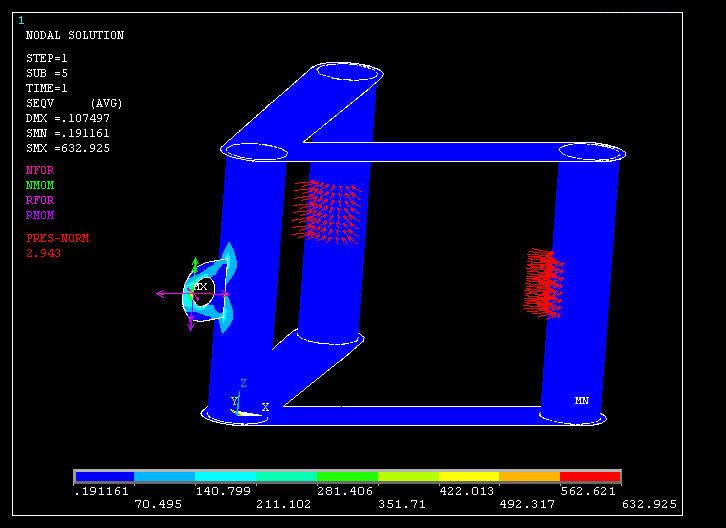Select the STEP=1 label
The height and width of the screenshot is (528, 726).
point(47,58)
